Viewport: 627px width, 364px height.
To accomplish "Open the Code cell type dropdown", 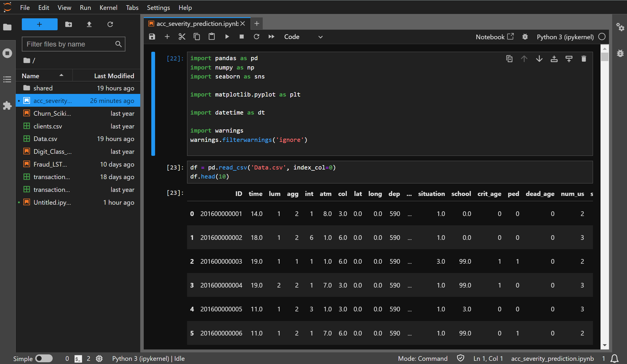I will 303,37.
